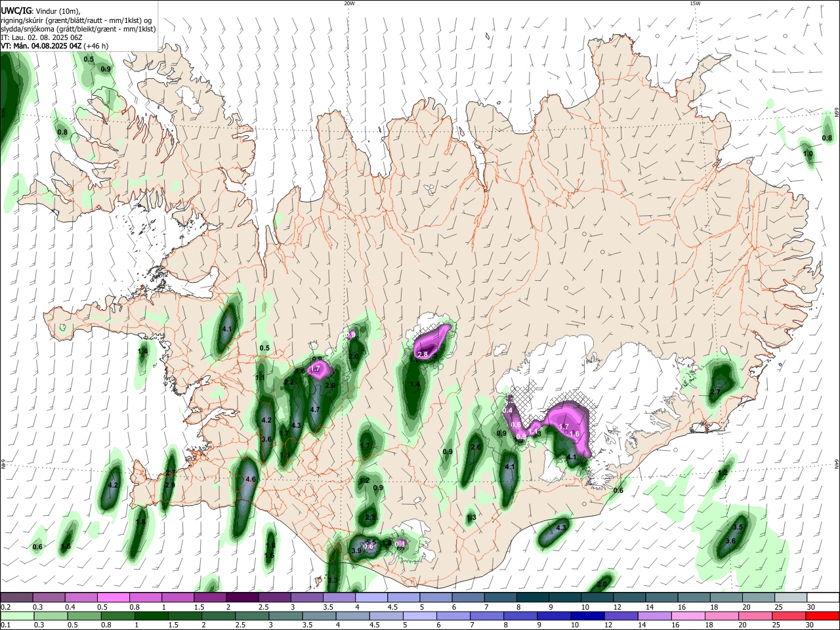The width and height of the screenshot is (840, 630).
Task: Click the 1.0 value offshore in the northeast
Action: [808, 154]
